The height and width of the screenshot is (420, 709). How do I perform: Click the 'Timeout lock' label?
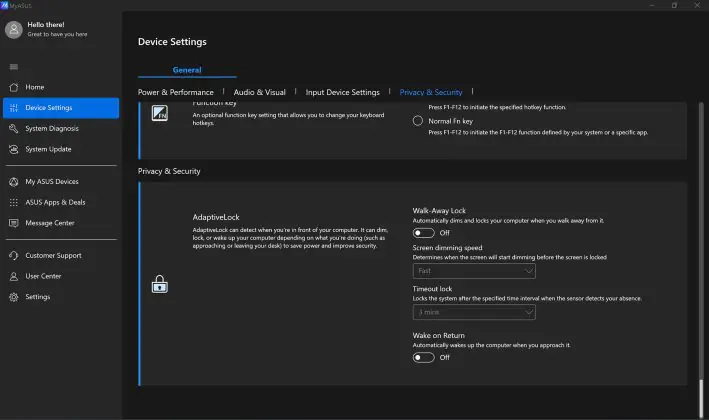point(432,289)
